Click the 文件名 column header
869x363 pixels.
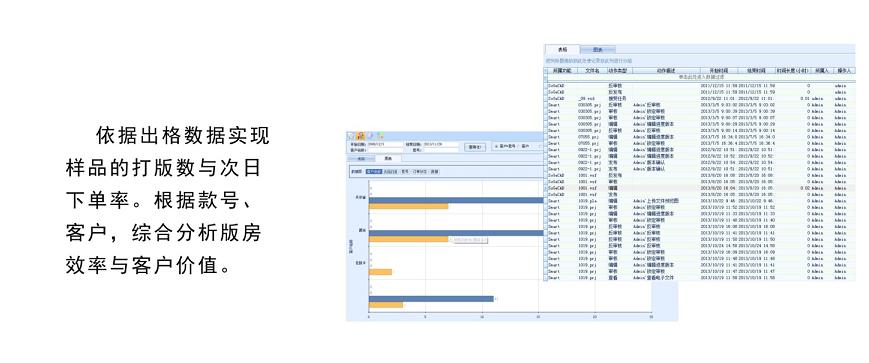(x=592, y=71)
